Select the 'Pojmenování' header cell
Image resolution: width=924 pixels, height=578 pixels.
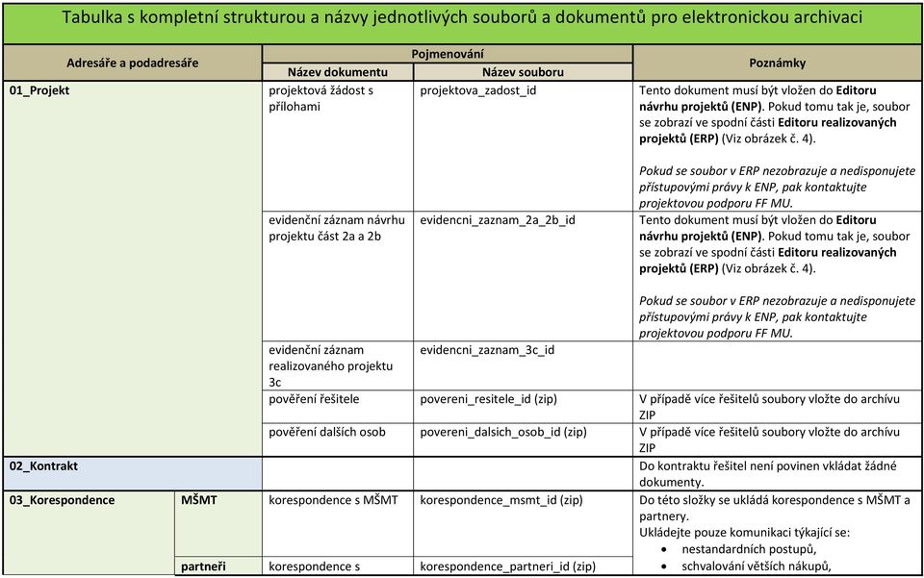(x=448, y=54)
